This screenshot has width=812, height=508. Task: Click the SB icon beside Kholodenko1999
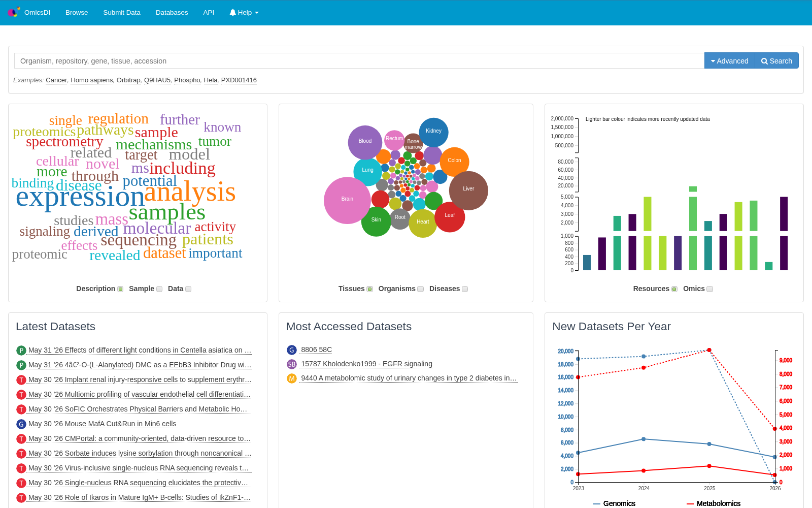click(x=292, y=364)
